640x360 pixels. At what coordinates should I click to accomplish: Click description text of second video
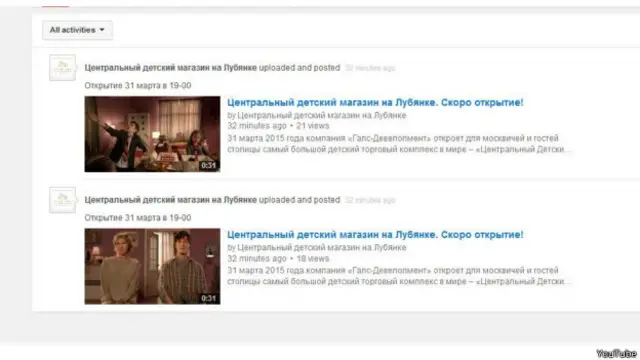pos(399,276)
